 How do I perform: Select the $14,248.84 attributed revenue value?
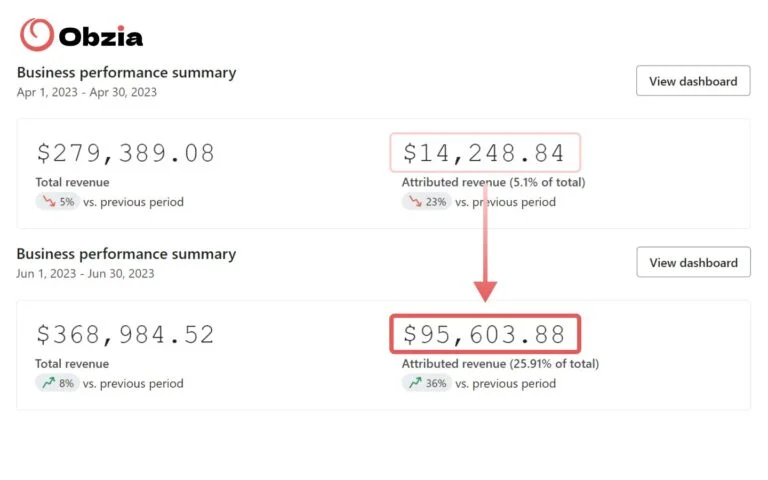coord(484,153)
